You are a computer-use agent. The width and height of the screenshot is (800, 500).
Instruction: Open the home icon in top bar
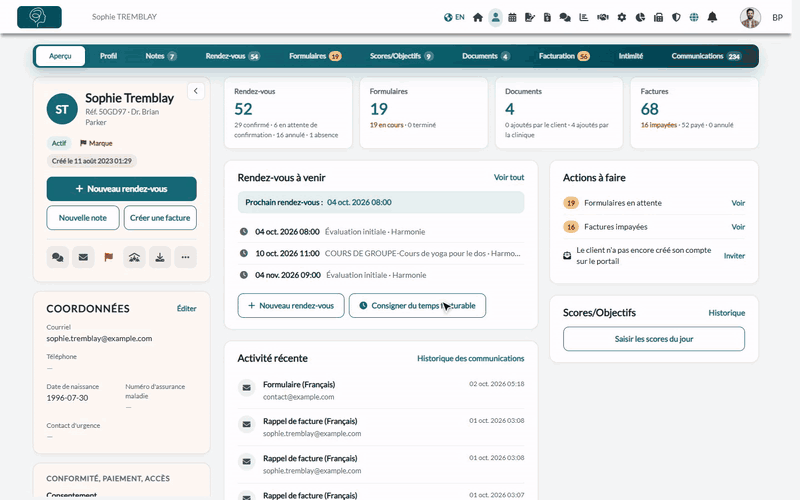478,17
